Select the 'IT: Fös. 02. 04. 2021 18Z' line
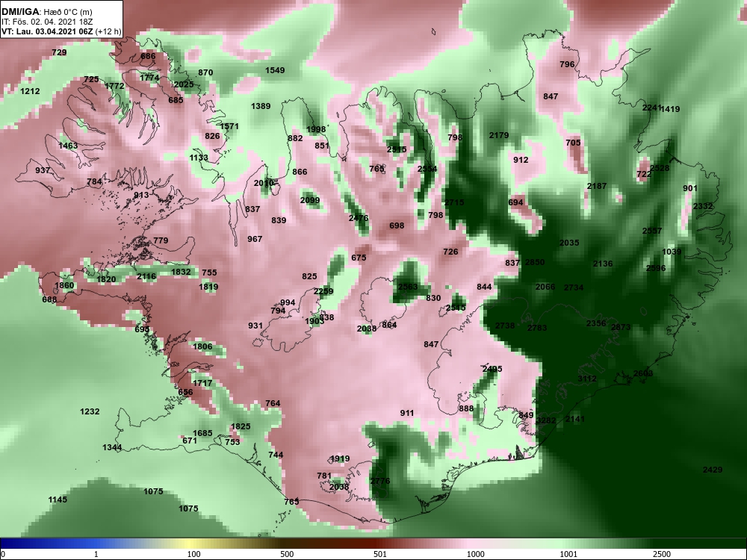This screenshot has height=560, width=747. point(46,22)
